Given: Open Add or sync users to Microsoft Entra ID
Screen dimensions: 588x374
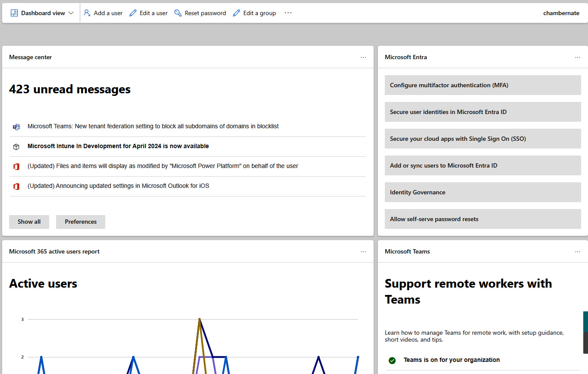Looking at the screenshot, I should [x=483, y=165].
